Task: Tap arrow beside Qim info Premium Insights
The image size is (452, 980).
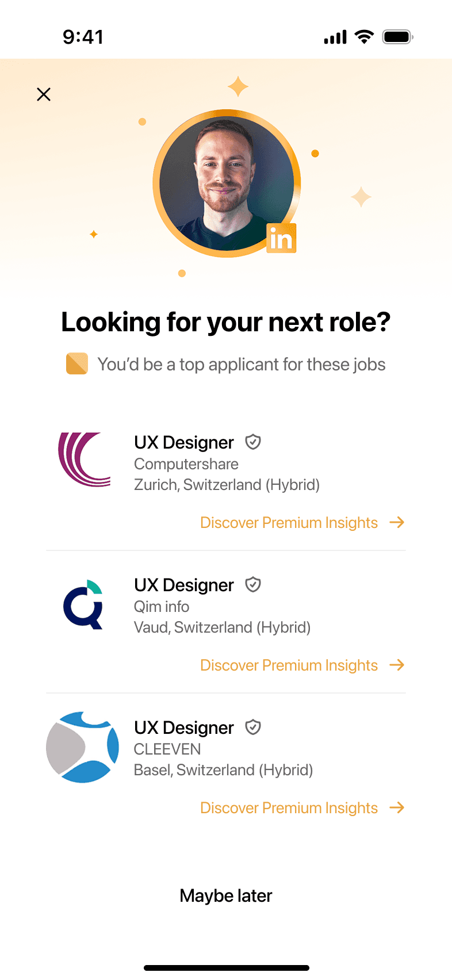Action: [x=397, y=665]
